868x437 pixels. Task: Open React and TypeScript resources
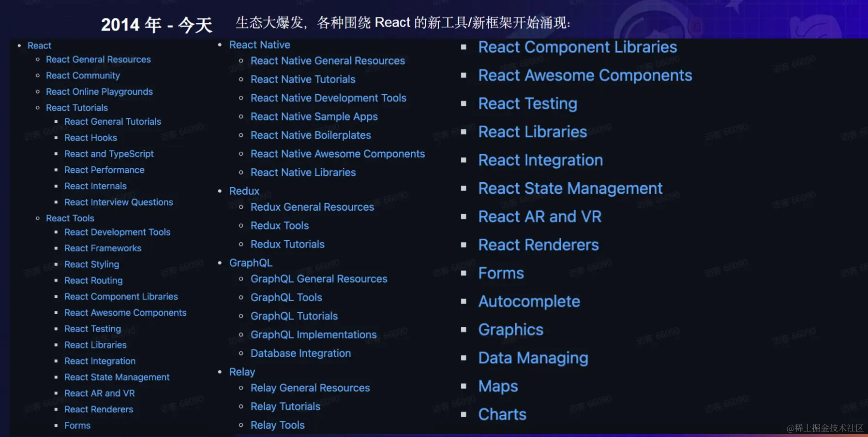[109, 153]
